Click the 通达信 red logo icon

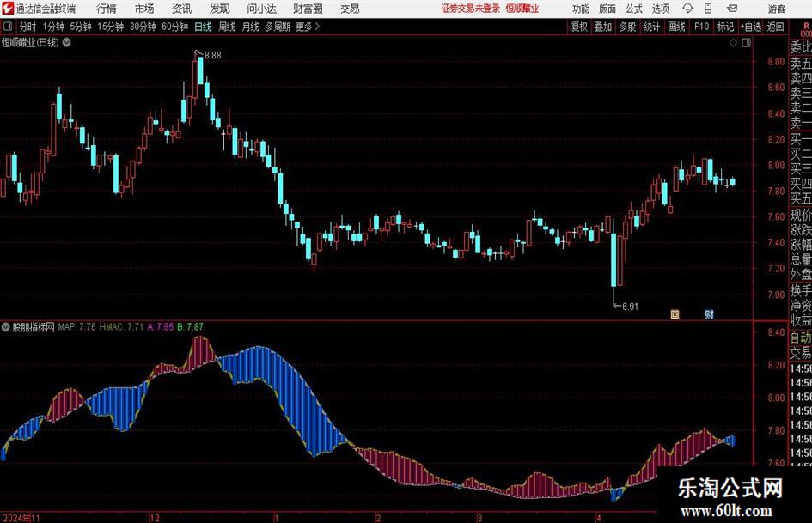tap(8, 9)
